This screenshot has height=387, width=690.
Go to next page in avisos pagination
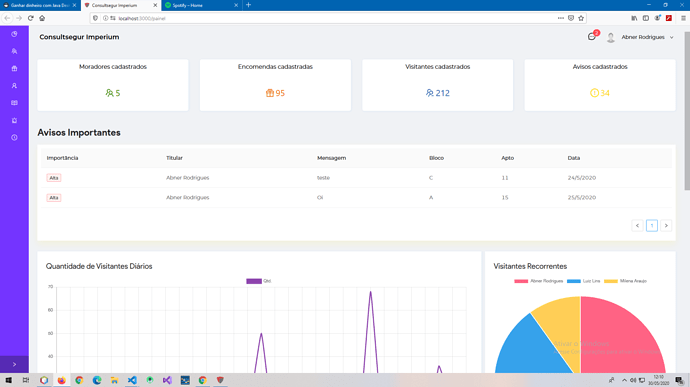pos(666,225)
